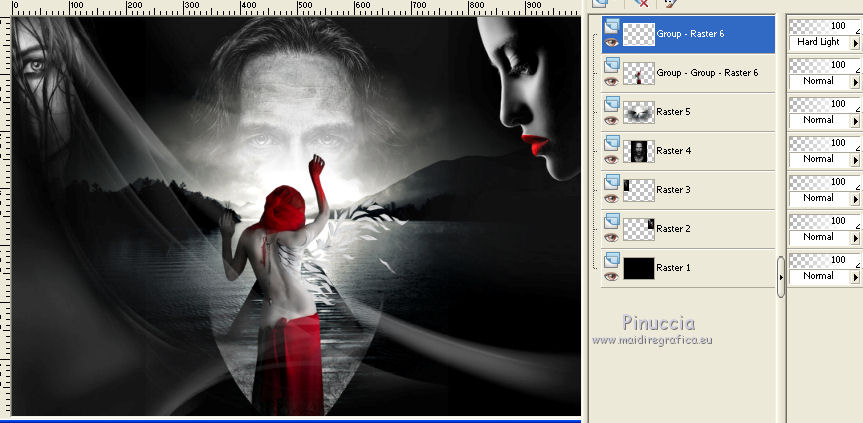
Task: Select the Raster 4 layer thumbnail
Action: coord(639,151)
